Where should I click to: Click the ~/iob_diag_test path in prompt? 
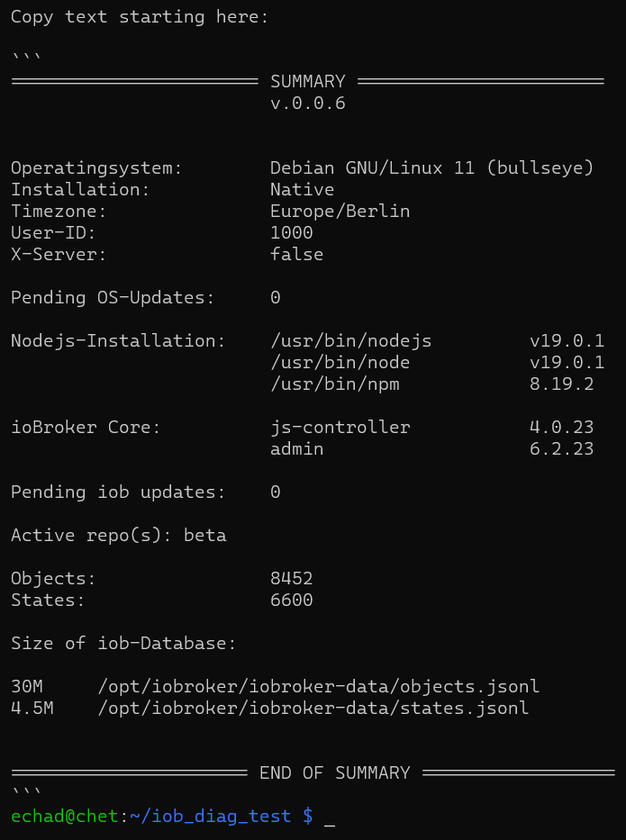210,817
